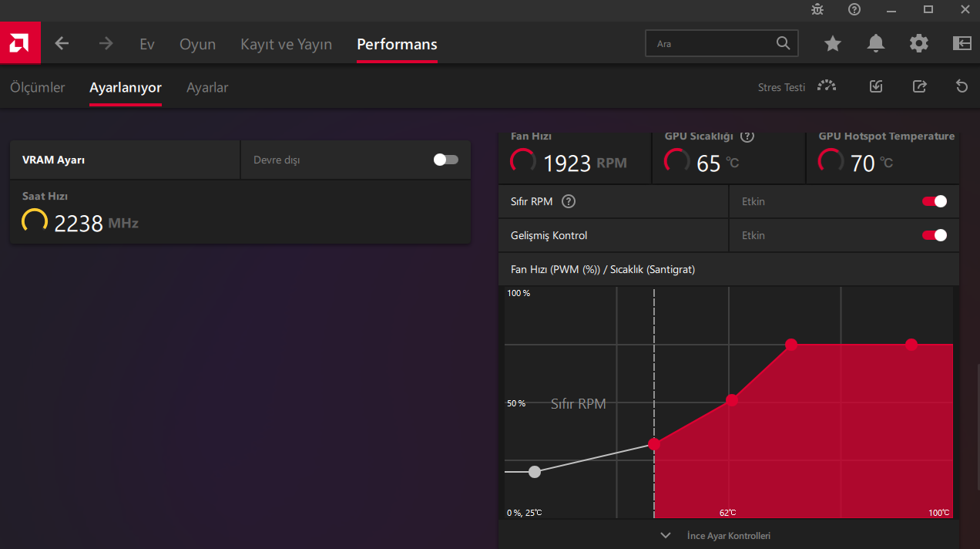Viewport: 980px width, 549px height.
Task: Switch to the Oyun tab
Action: point(197,44)
